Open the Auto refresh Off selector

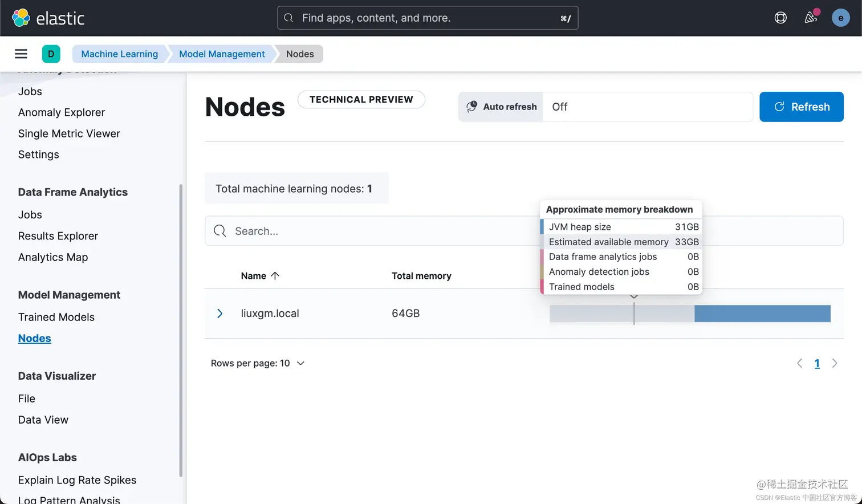[x=648, y=107]
